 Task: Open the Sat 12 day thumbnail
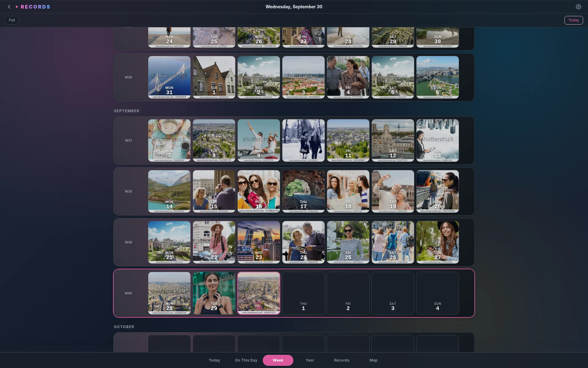pos(393,140)
